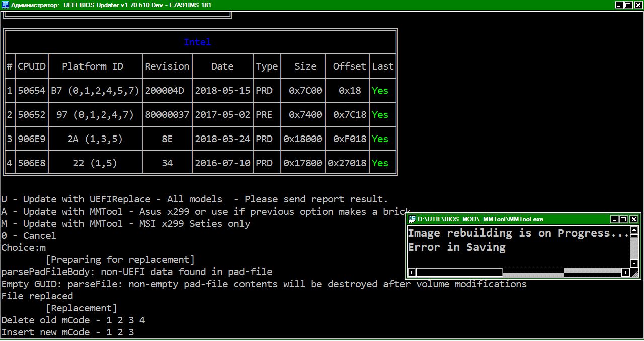The width and height of the screenshot is (644, 341).
Task: Click 'Error in Saving' message in MMTool
Action: click(456, 247)
